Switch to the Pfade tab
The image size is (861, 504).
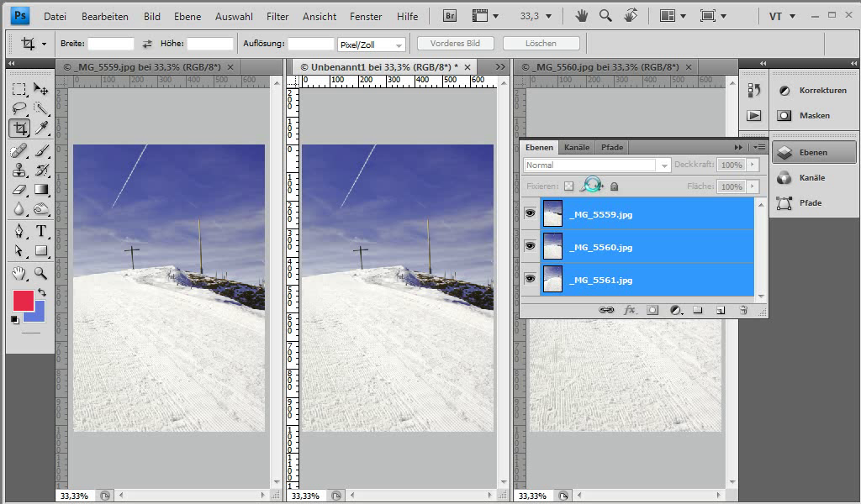612,148
